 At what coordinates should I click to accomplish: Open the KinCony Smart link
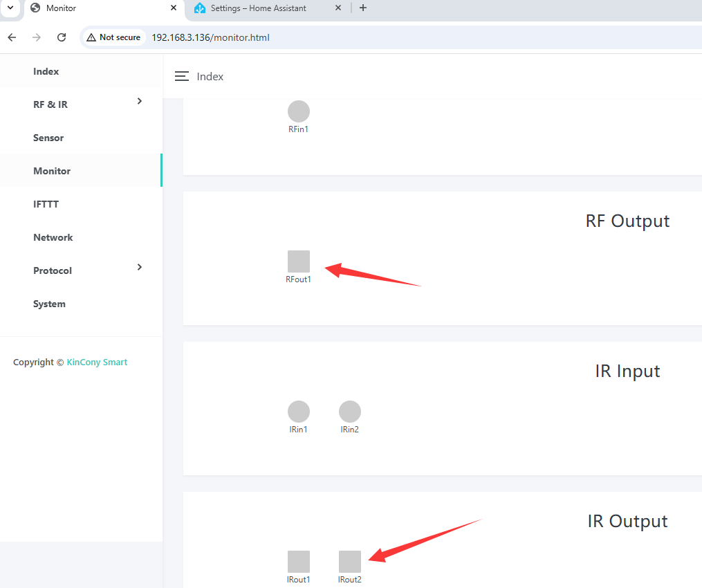[x=97, y=362]
